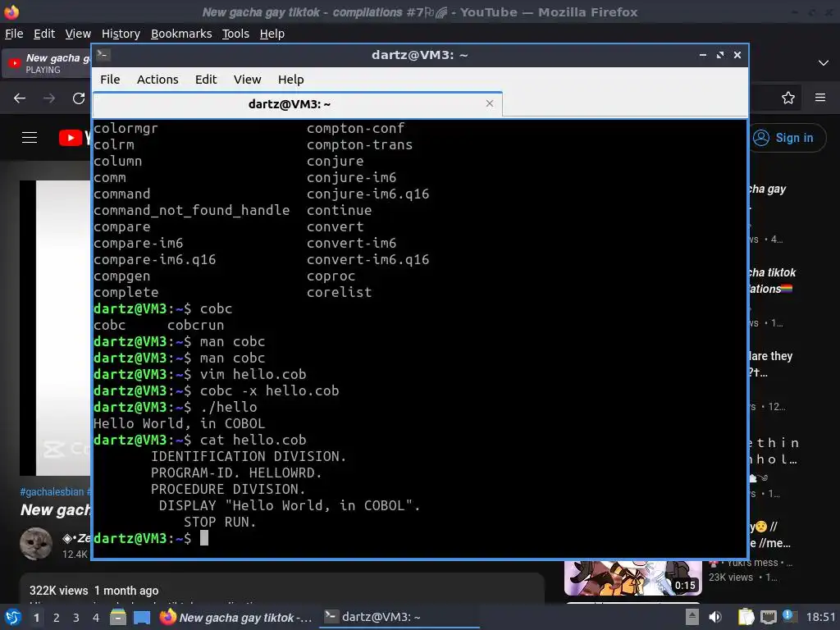The image size is (840, 630).
Task: Switch to workspace 2
Action: pos(57,618)
